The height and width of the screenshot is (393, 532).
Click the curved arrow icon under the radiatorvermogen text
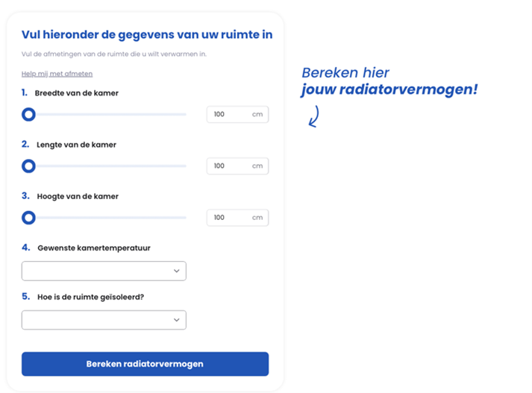tap(314, 116)
